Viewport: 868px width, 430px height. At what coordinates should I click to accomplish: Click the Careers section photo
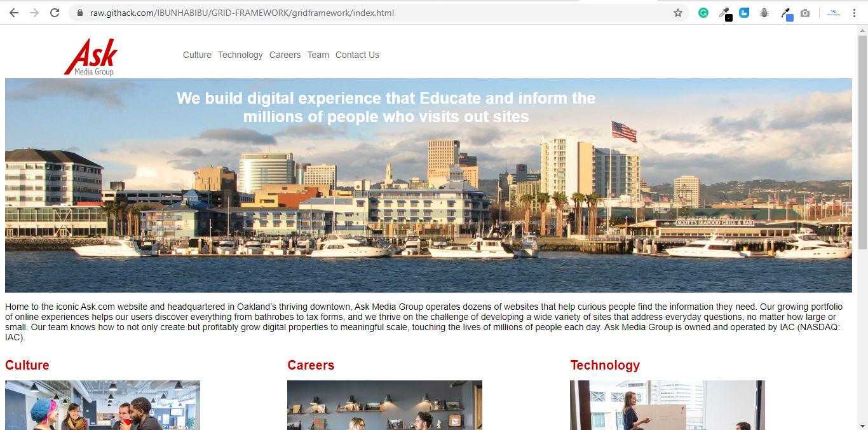384,405
